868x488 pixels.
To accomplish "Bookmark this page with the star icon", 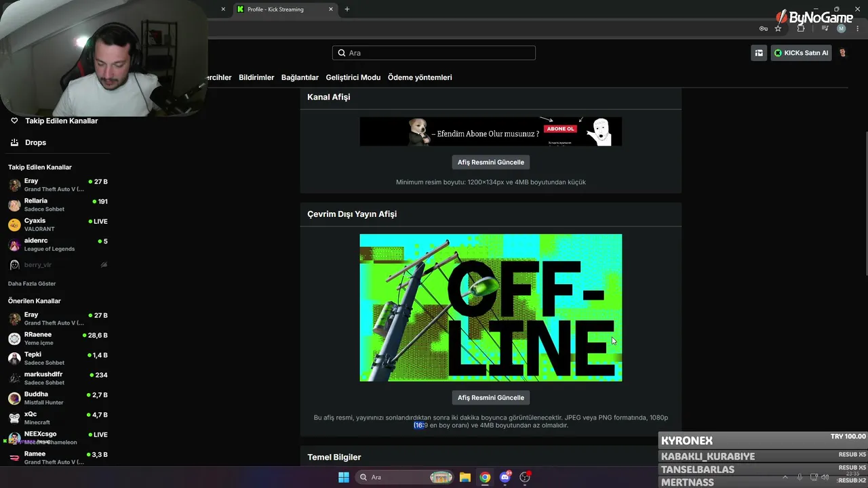I will (x=778, y=28).
